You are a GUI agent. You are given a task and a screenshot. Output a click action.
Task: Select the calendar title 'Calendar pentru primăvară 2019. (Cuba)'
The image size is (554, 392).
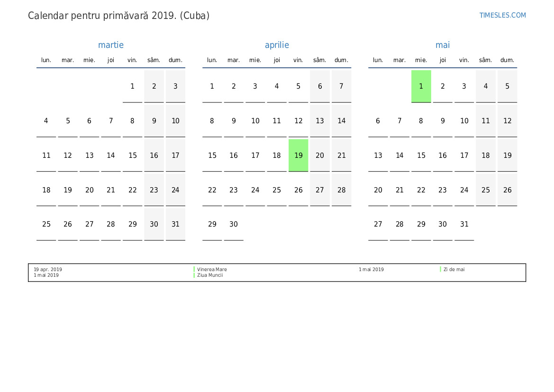coord(118,16)
